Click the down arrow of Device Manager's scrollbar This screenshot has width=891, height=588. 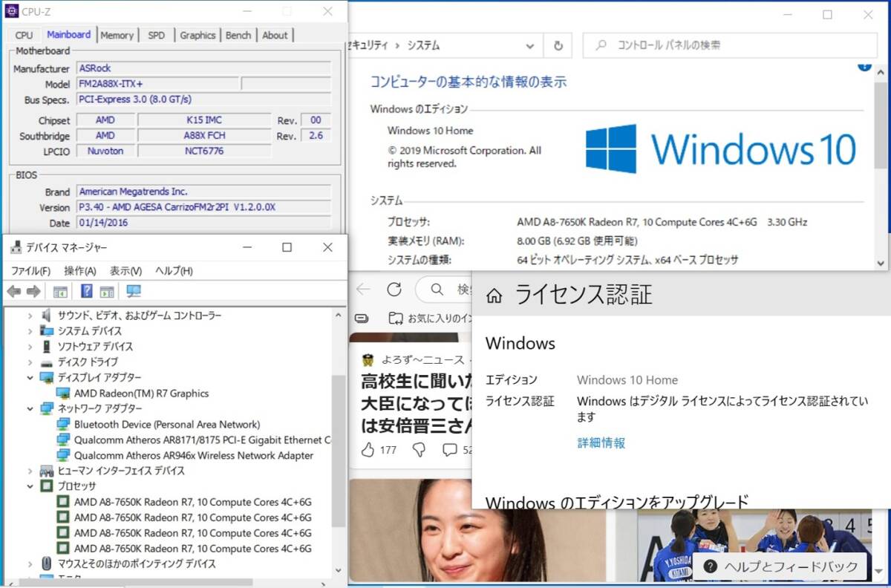pyautogui.click(x=338, y=570)
